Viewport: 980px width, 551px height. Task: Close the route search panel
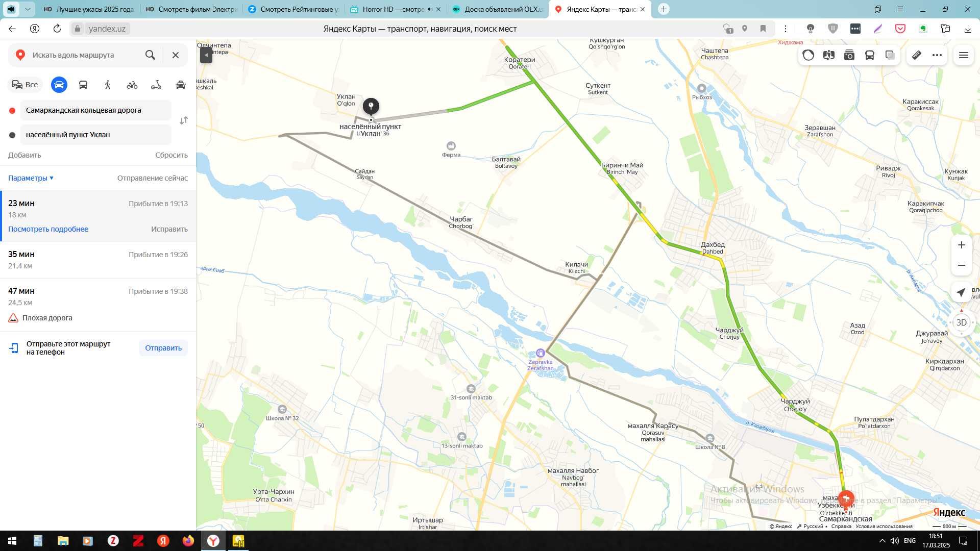pos(176,55)
